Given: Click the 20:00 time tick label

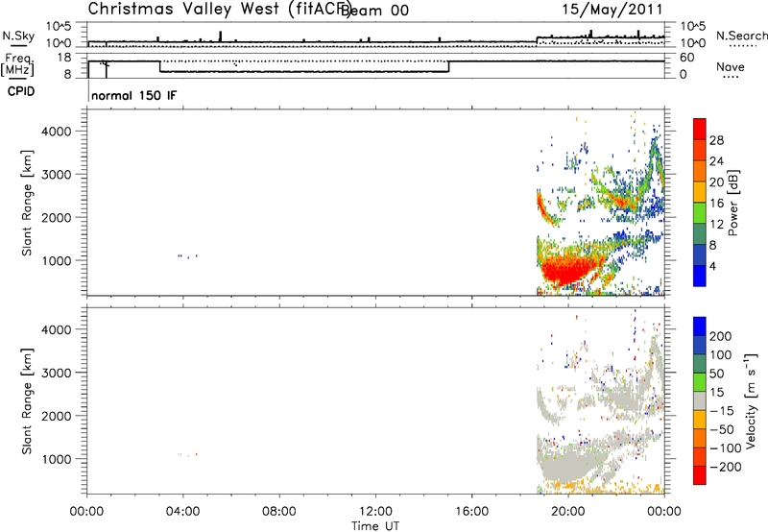Looking at the screenshot, I should 568,512.
